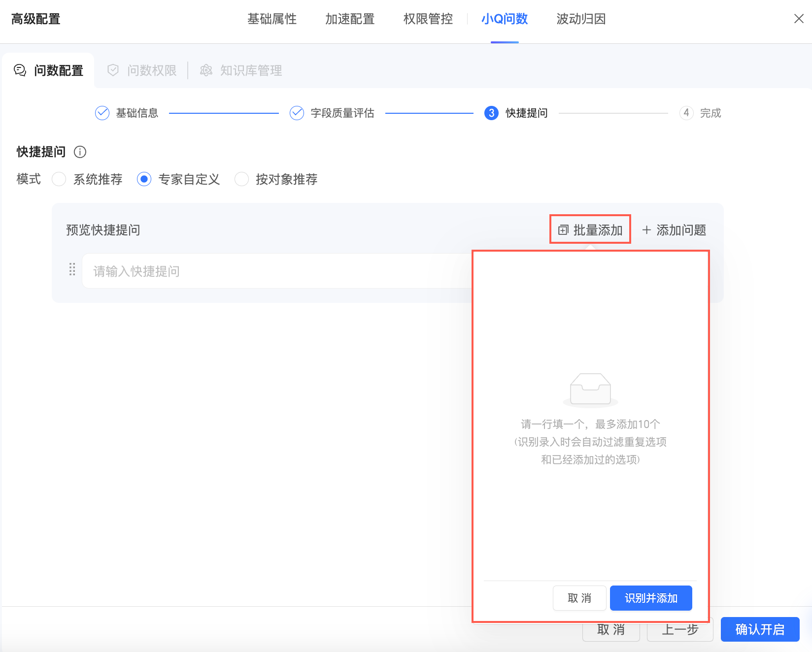Click the 字段质量评估 step checkmark icon
Image resolution: width=812 pixels, height=652 pixels.
297,113
